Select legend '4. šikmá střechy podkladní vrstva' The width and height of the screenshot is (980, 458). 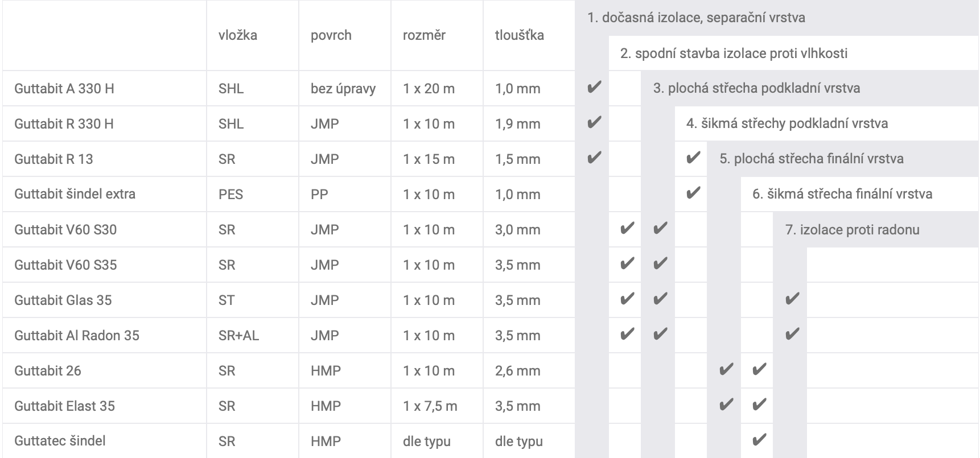[x=787, y=123]
